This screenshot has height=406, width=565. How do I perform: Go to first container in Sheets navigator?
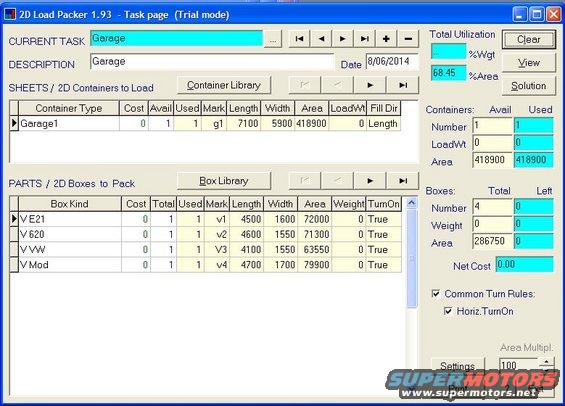305,85
